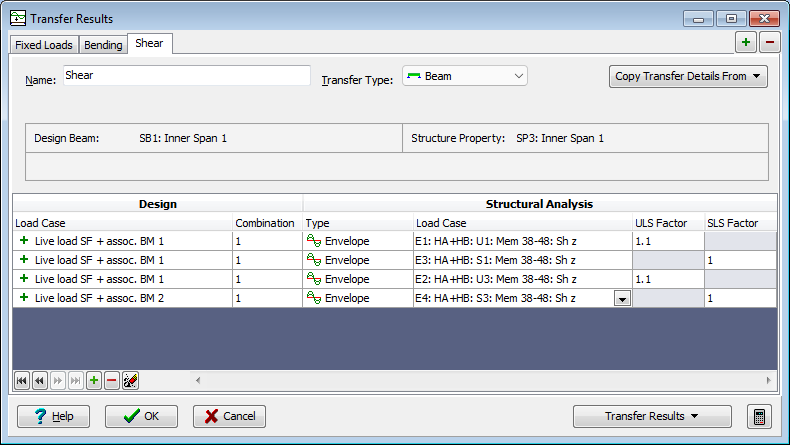Confirm with the OK button
Viewport: 790px width, 445px height.
click(x=141, y=416)
